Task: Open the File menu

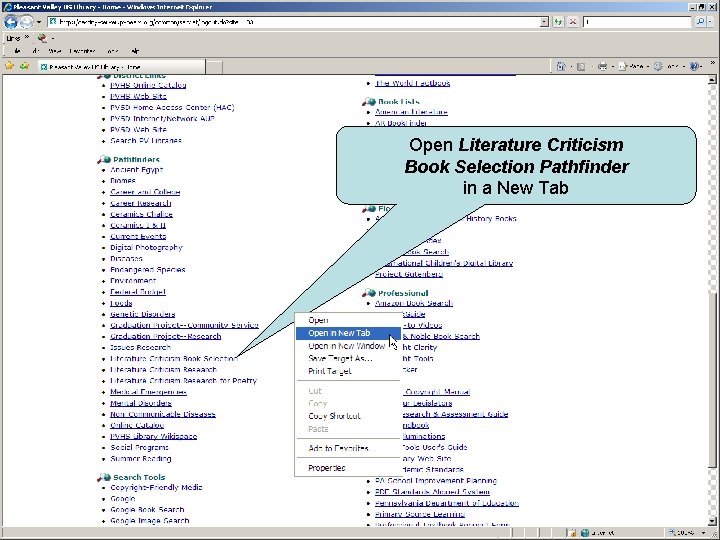Action: click(x=17, y=51)
